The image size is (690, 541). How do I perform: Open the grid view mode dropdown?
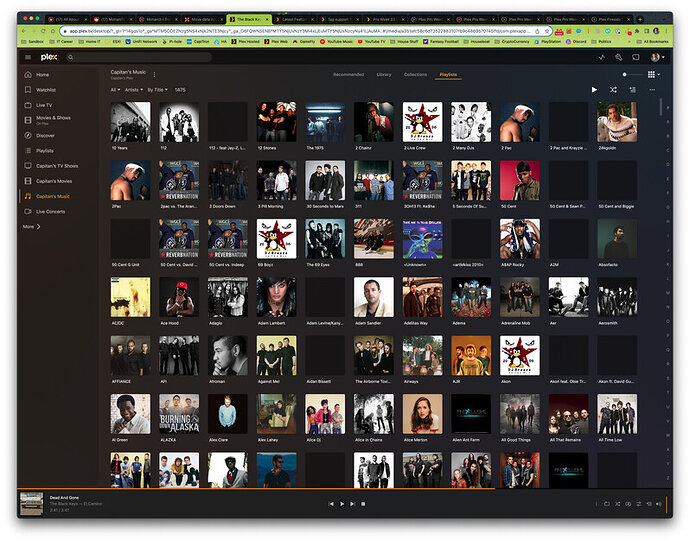[x=654, y=75]
